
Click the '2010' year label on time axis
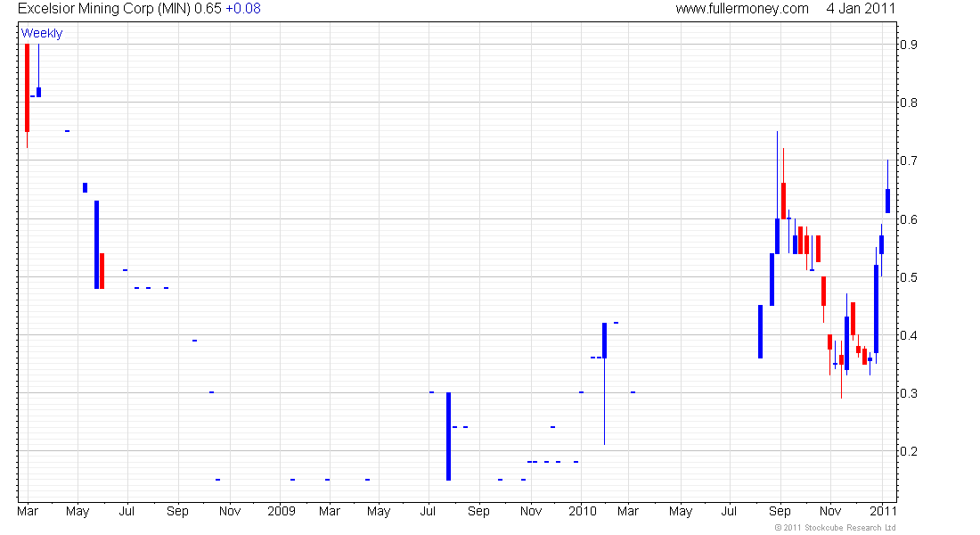click(583, 511)
